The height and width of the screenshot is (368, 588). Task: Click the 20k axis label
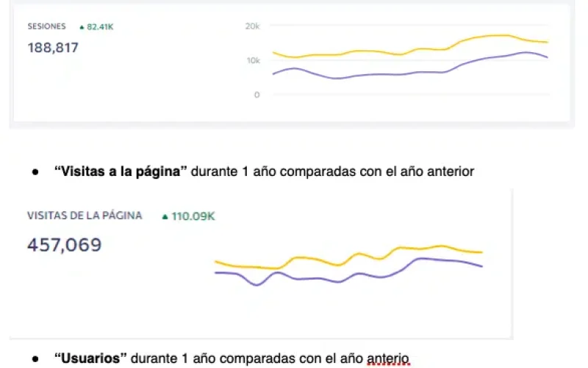(252, 26)
